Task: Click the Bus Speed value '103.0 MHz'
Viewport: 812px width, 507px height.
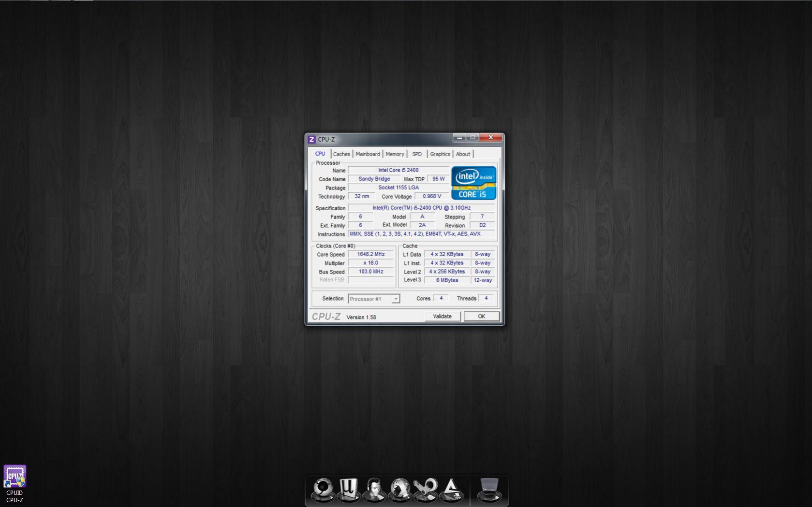Action: pos(371,272)
